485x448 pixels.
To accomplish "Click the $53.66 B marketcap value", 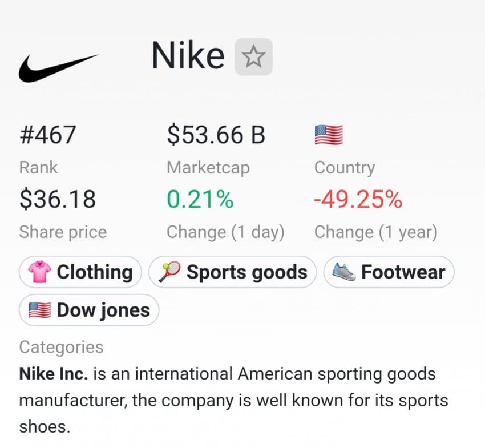I will (x=216, y=135).
